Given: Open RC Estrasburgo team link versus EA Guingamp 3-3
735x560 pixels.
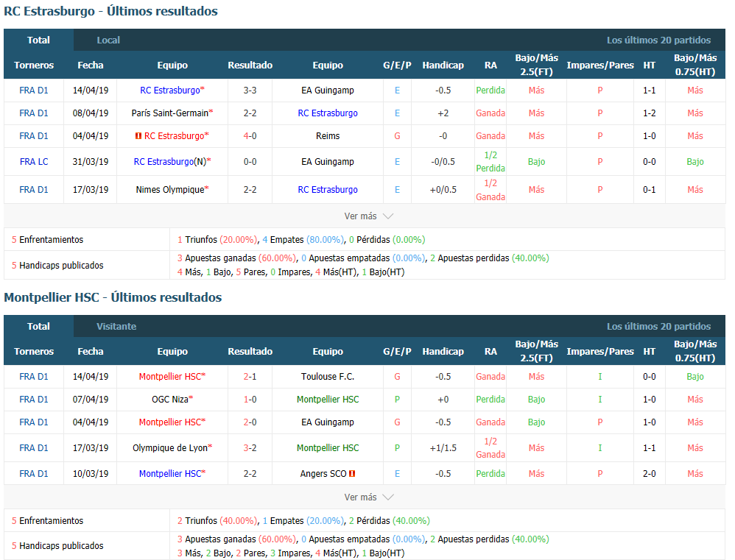Looking at the screenshot, I should 170,91.
